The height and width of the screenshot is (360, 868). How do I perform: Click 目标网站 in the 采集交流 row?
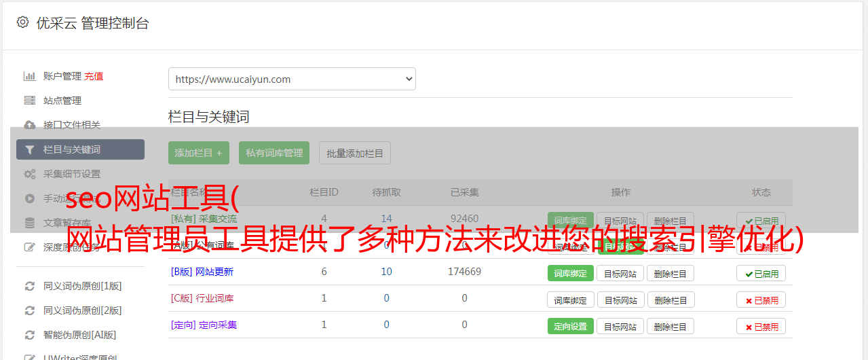pos(620,221)
